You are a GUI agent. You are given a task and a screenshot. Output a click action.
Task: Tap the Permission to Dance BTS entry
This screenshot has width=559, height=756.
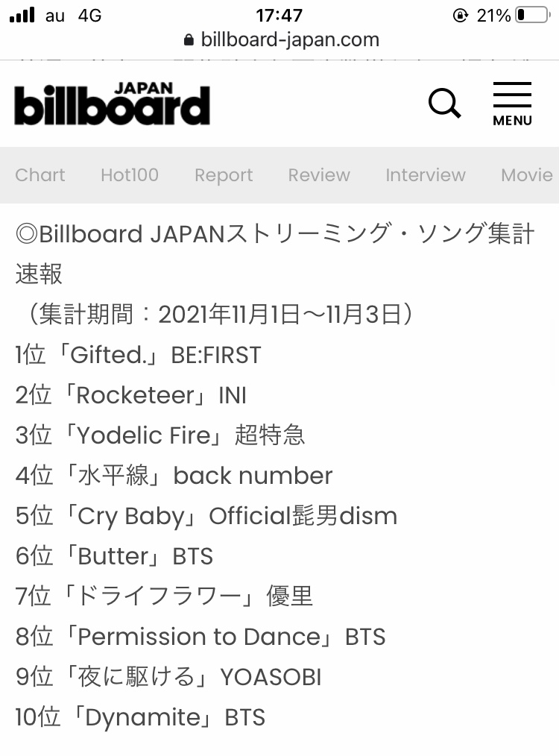pos(200,637)
